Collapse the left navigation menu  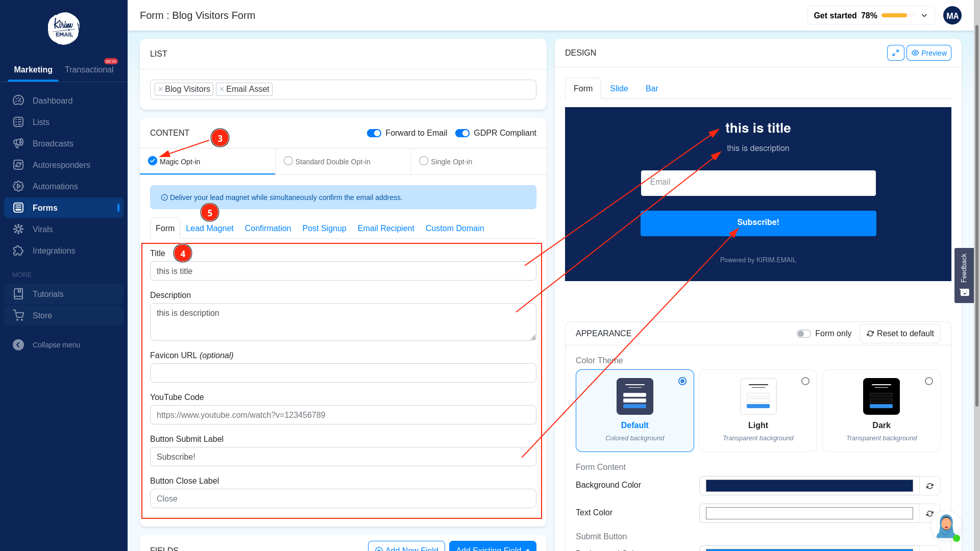(18, 345)
